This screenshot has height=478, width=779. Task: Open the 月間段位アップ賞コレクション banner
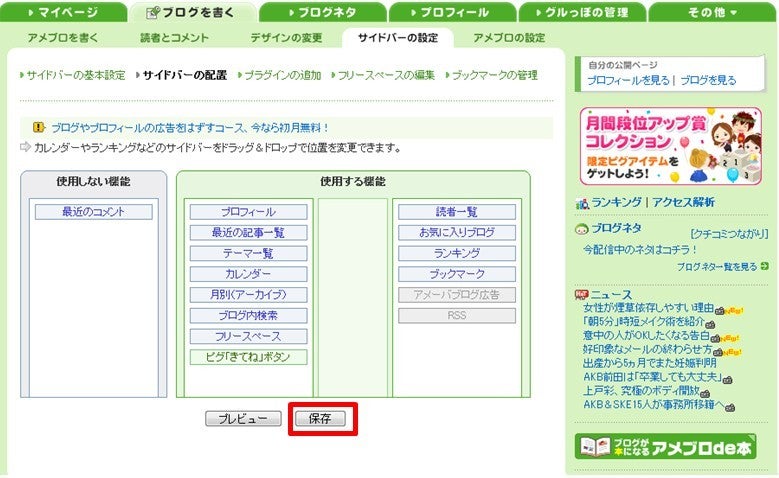671,146
